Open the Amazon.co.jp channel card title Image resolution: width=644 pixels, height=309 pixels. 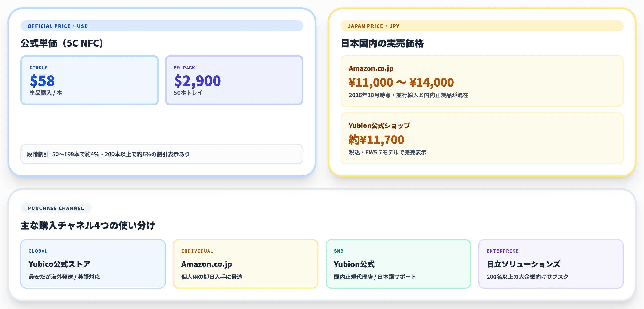(207, 264)
